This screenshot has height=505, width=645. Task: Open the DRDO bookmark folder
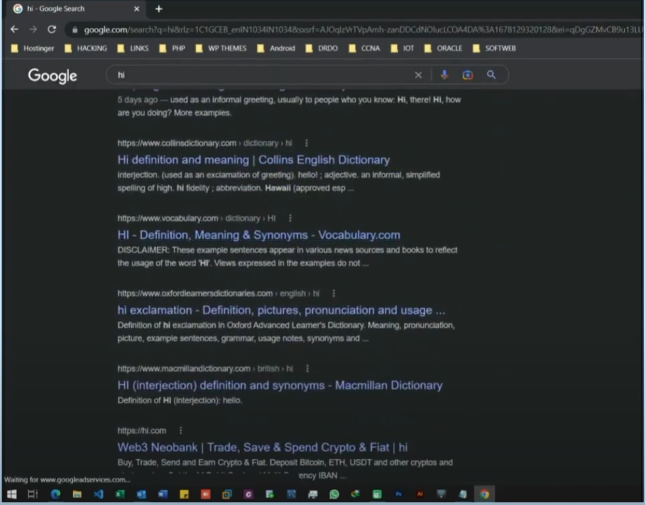[x=322, y=49]
